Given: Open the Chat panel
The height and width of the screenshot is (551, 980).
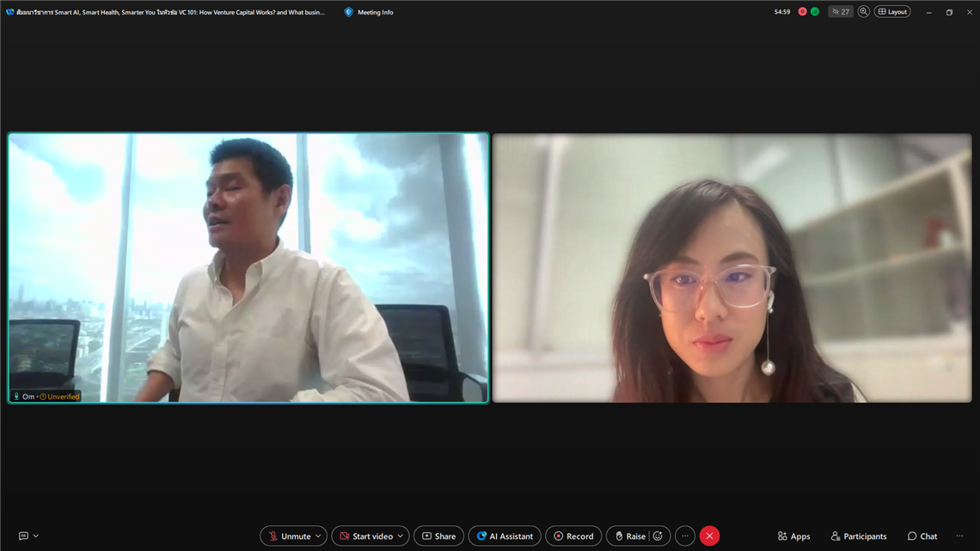Looking at the screenshot, I should point(922,536).
